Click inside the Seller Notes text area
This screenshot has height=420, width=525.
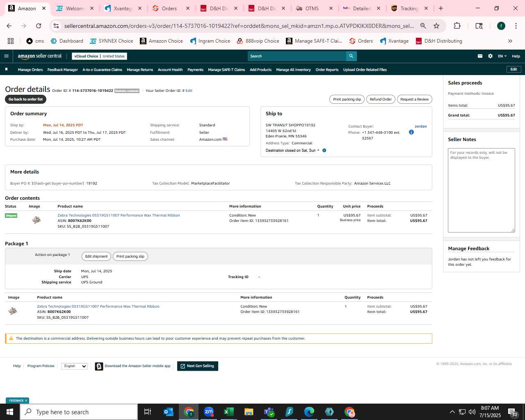(x=481, y=190)
